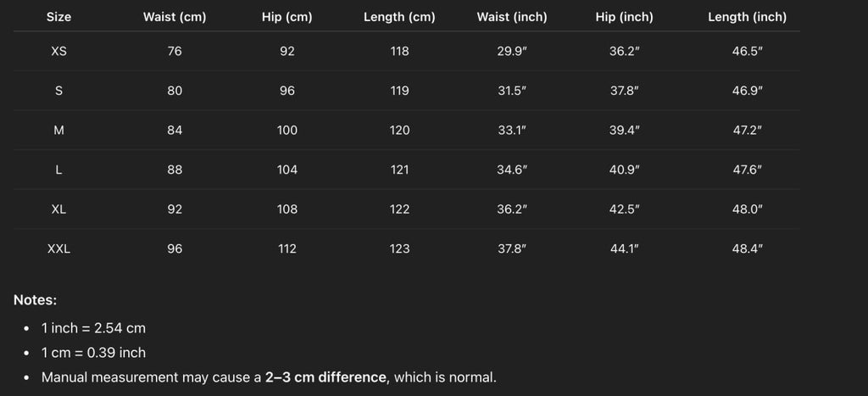Click the "1 cm = 0.39 inch" note
This screenshot has width=868, height=396.
point(93,352)
